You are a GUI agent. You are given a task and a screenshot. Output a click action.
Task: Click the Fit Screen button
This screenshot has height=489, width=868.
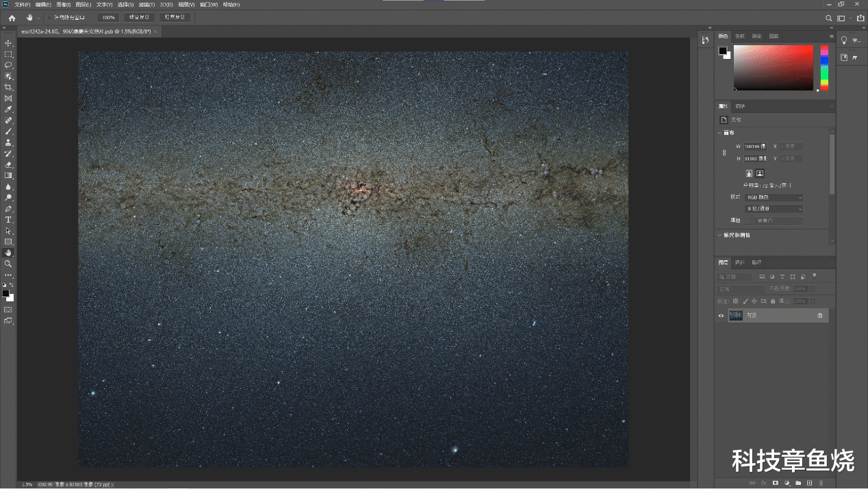(x=139, y=18)
